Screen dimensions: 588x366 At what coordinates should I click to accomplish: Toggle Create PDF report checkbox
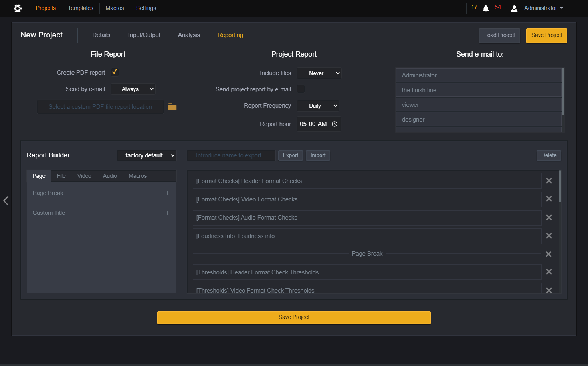[x=115, y=72]
